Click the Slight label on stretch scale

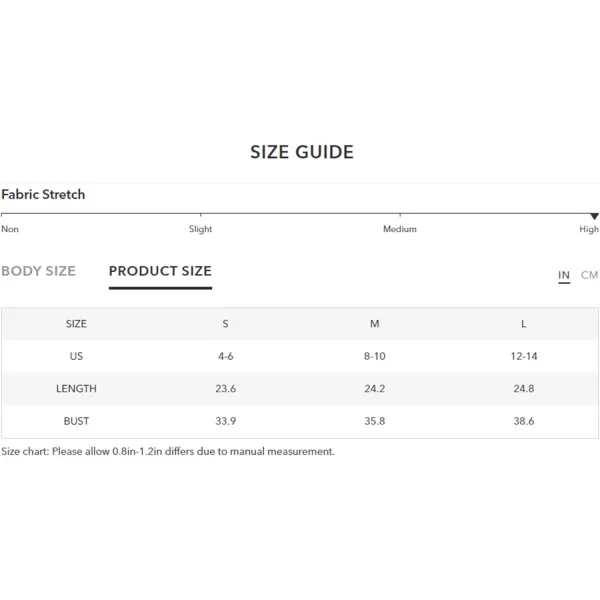200,229
